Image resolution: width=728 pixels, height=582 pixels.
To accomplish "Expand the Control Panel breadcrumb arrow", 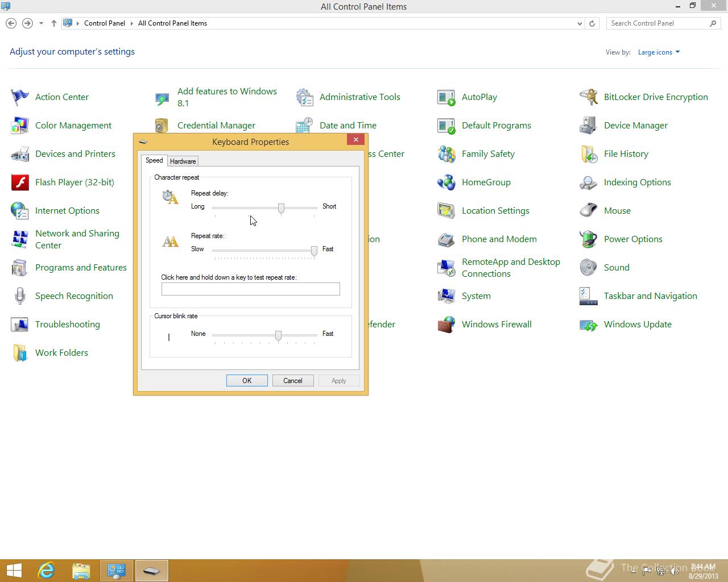I will point(131,23).
